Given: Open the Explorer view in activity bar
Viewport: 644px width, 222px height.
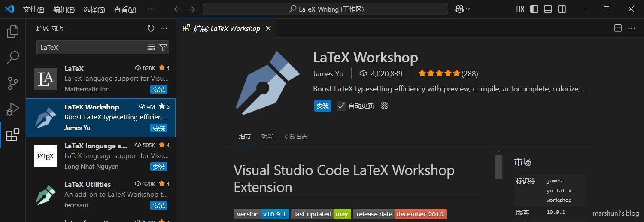Looking at the screenshot, I should coord(13,31).
